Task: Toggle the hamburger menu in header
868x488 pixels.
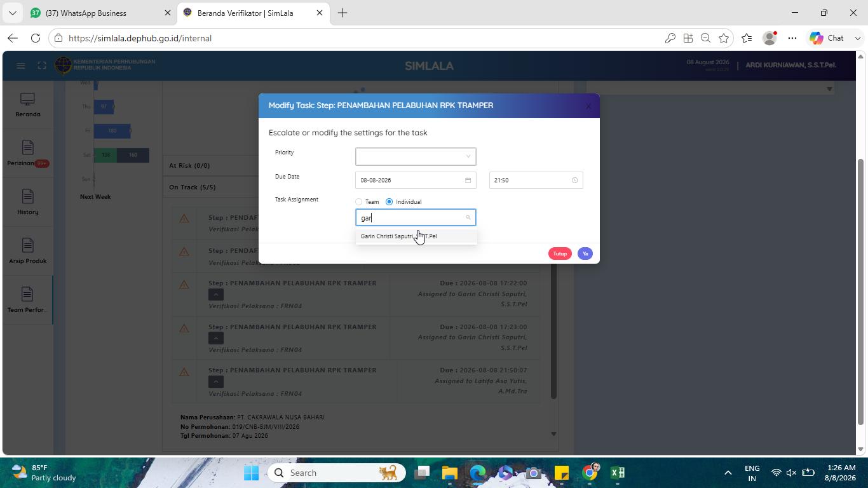Action: tap(20, 65)
